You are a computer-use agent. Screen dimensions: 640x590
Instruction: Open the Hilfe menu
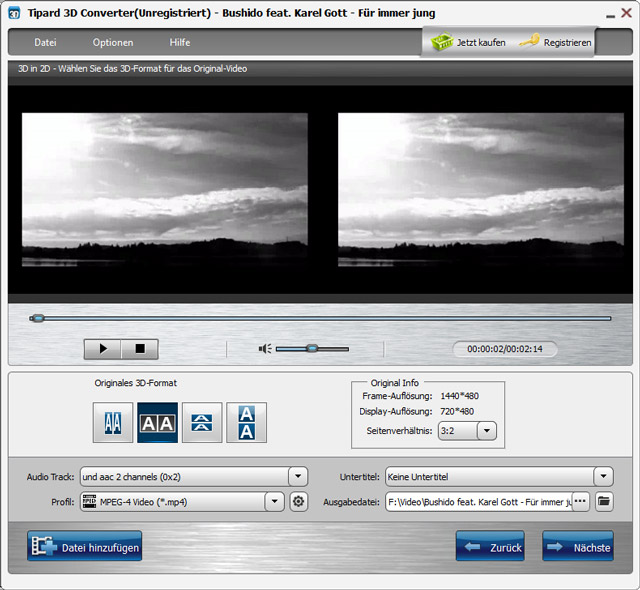point(180,42)
